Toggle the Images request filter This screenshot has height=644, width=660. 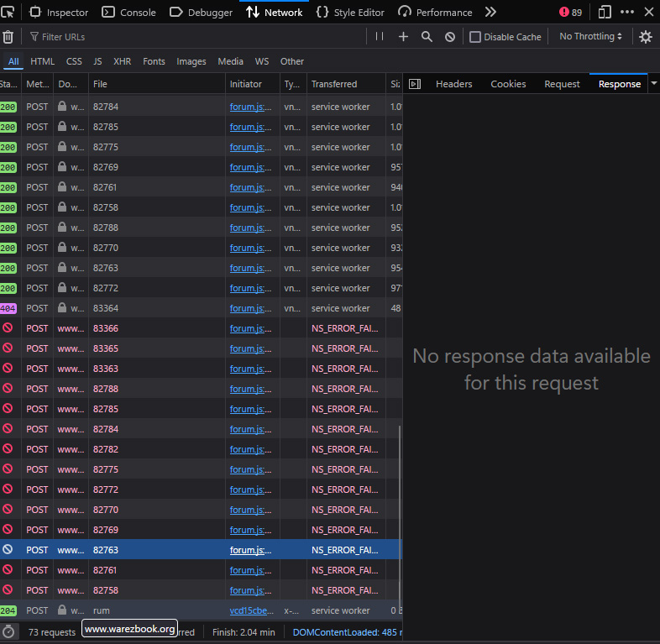coord(191,61)
